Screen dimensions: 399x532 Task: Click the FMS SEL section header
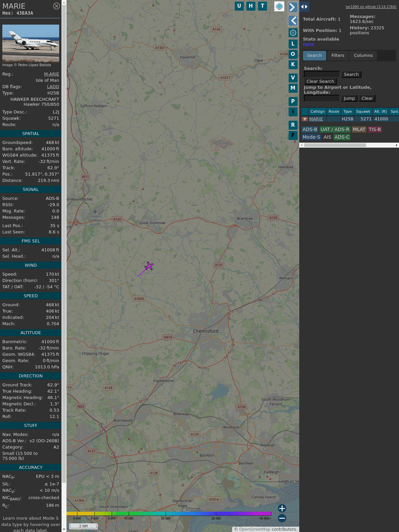tap(31, 241)
